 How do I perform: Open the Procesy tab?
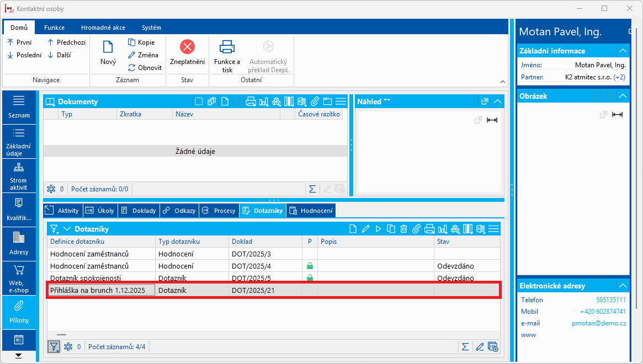pyautogui.click(x=219, y=211)
